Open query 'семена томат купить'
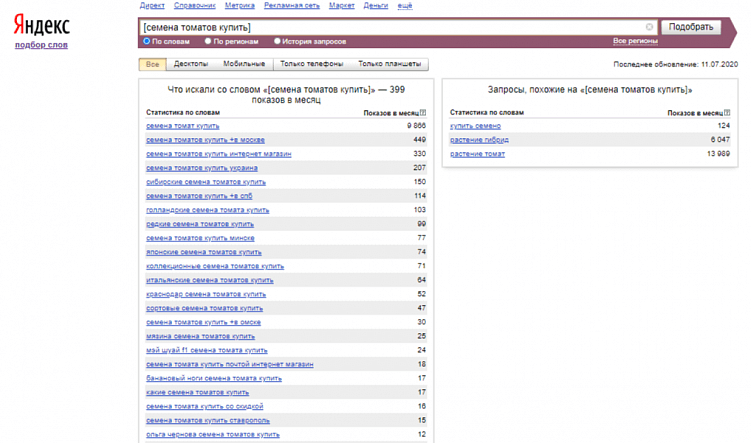Image resolution: width=751 pixels, height=443 pixels. [182, 126]
